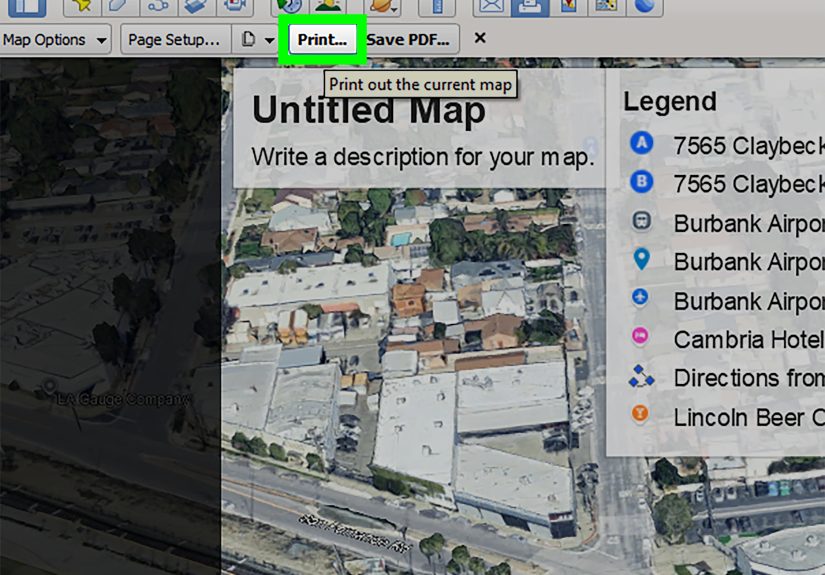Click the orange bar icon by Lincoln Beer
This screenshot has height=575, width=825.
click(640, 414)
